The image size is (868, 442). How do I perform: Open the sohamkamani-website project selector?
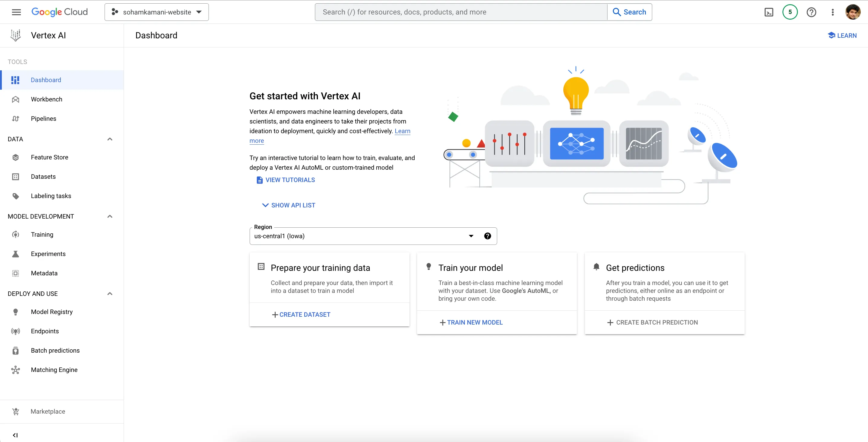pyautogui.click(x=157, y=12)
